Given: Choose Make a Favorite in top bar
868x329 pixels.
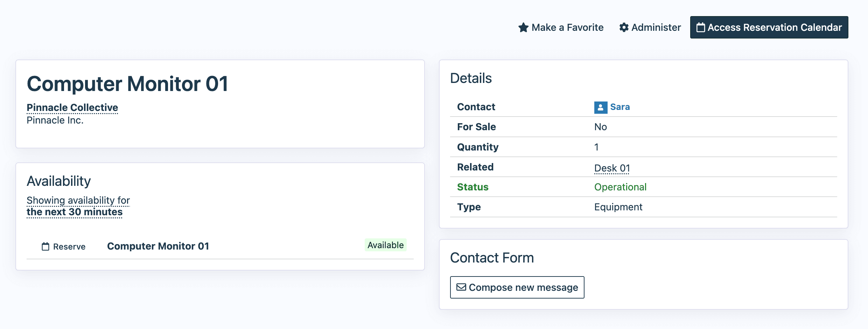Looking at the screenshot, I should (567, 27).
